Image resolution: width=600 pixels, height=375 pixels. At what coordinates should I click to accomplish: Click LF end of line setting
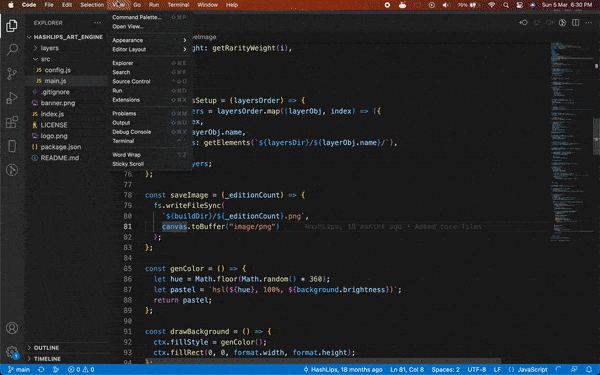[x=497, y=370]
